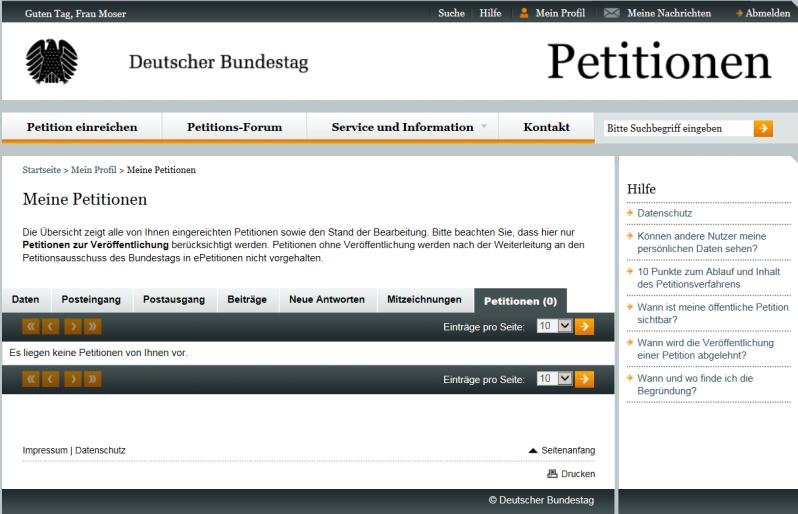Open Datenschutz help link in sidebar
The image size is (798, 514).
[x=665, y=213]
